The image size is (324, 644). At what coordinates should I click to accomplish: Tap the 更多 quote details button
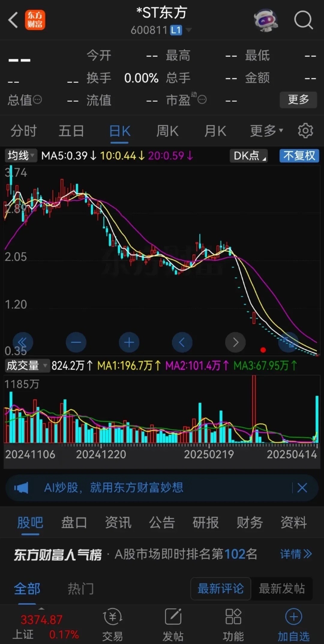click(x=298, y=100)
